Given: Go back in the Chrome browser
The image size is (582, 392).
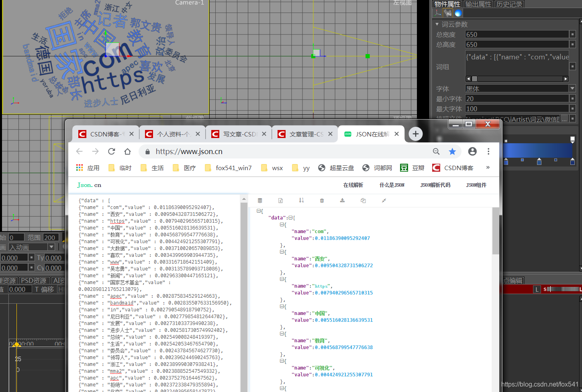Looking at the screenshot, I should 79,151.
